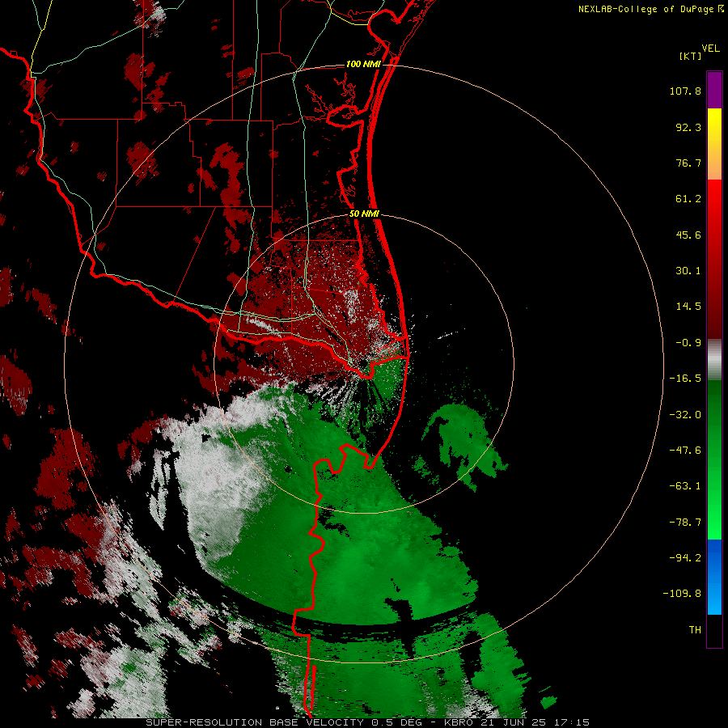Click the -94.2 legend value
The width and height of the screenshot is (728, 728).
pyautogui.click(x=685, y=557)
